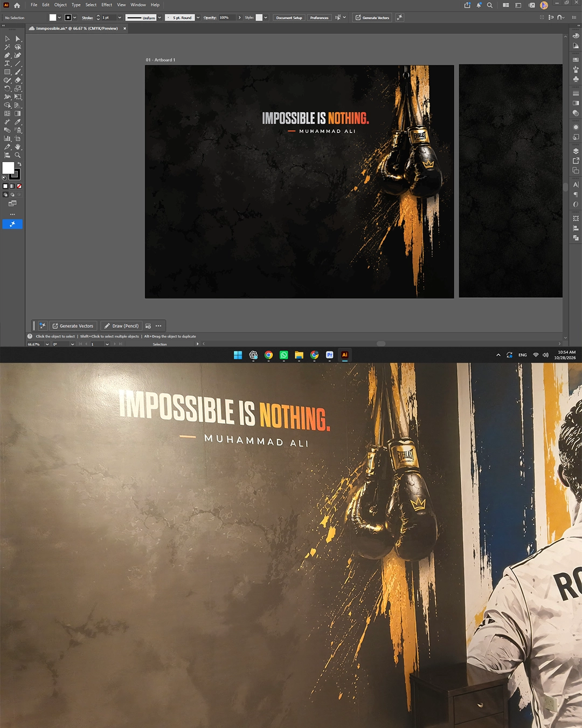Open Preferences from control bar

319,18
